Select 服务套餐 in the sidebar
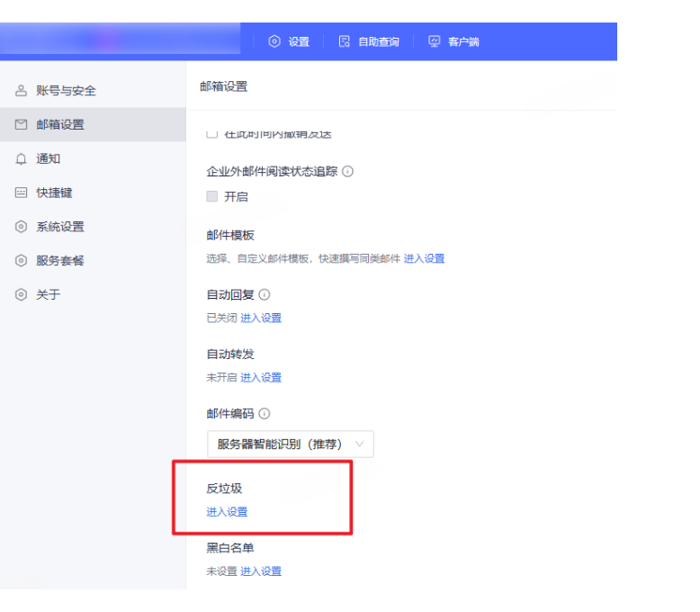Screen dimensions: 700x612 [93, 260]
